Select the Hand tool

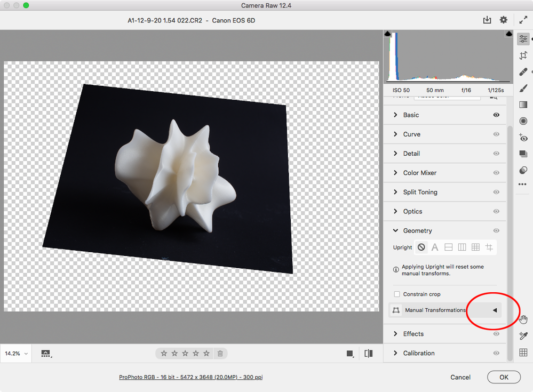tap(523, 319)
